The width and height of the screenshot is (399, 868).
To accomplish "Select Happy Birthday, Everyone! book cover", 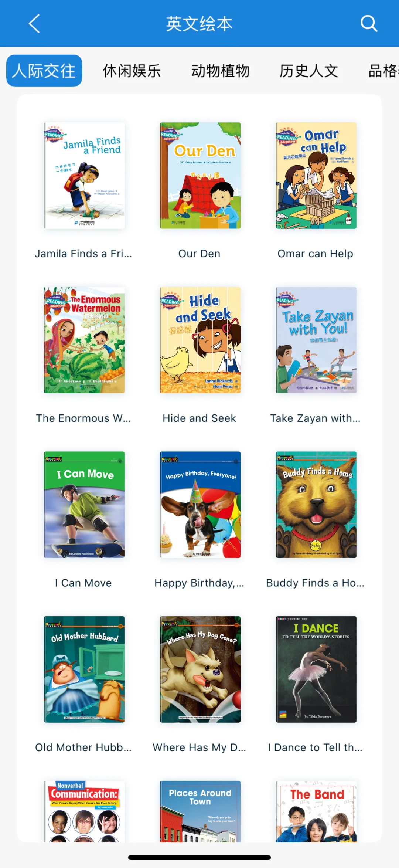I will point(200,505).
